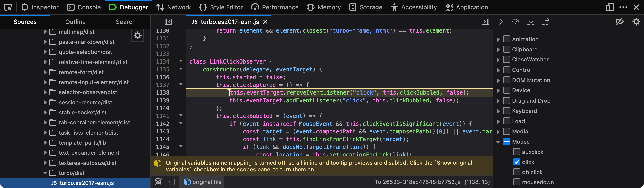Open debugger settings gear at right

pos(636,22)
